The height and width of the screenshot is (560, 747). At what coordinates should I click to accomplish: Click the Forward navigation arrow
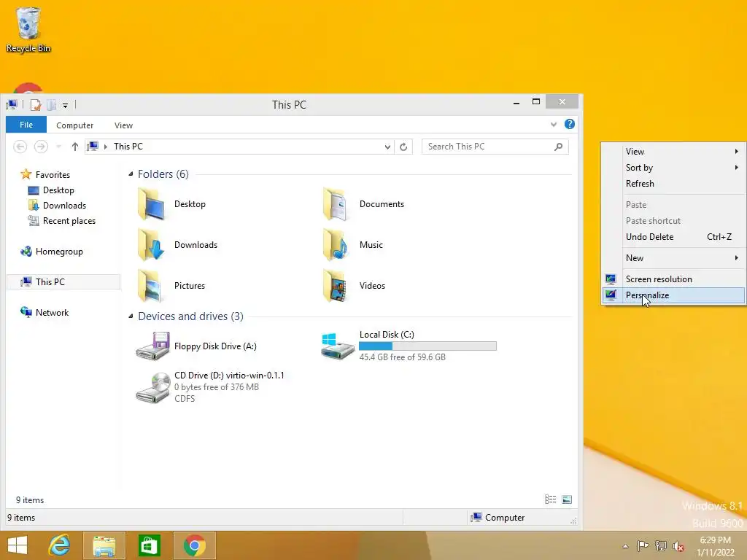[41, 147]
